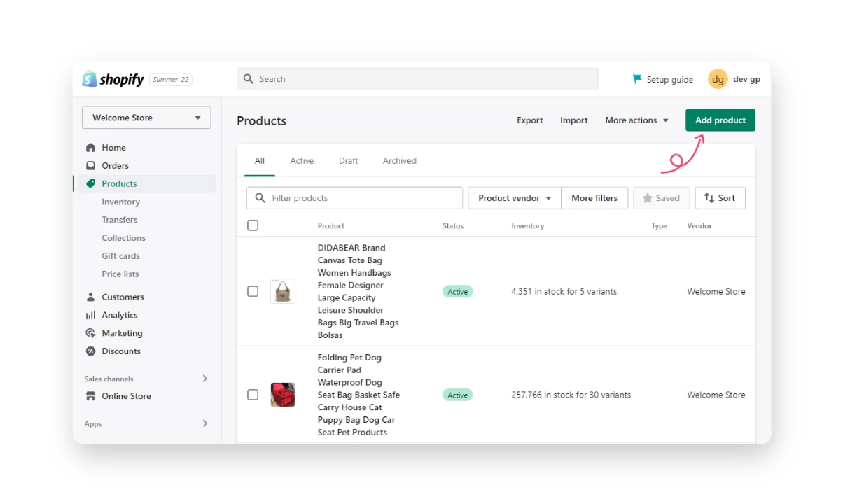
Task: Open Price lists in the sidebar
Action: [x=120, y=274]
